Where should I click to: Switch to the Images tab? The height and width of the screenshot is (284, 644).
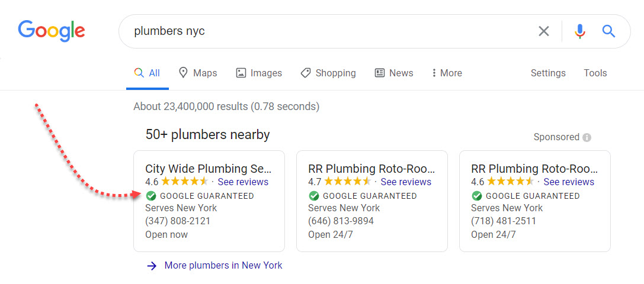click(x=259, y=73)
